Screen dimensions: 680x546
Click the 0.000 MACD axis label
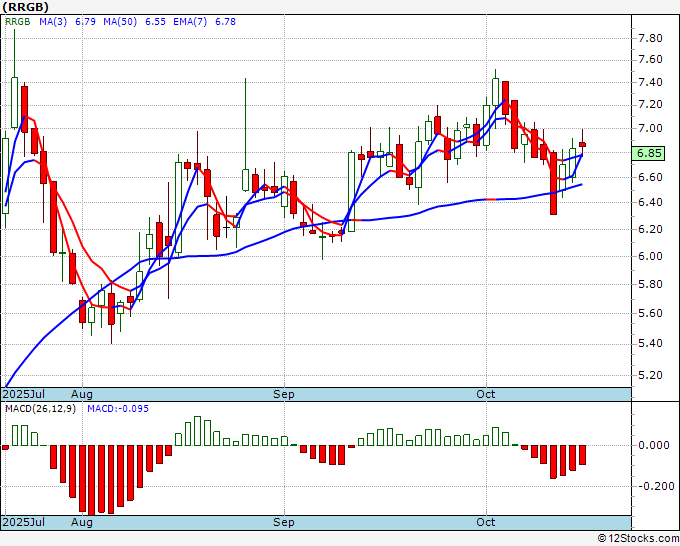[x=654, y=445]
